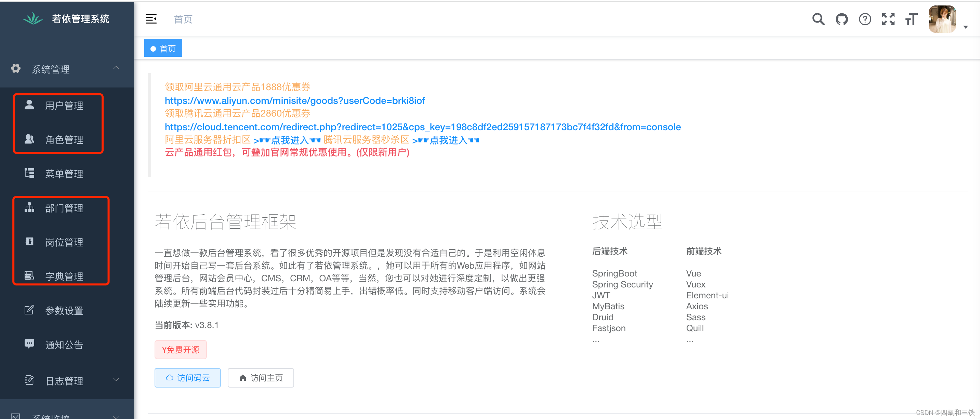Open the font size setting icon
This screenshot has height=419, width=980.
click(912, 19)
